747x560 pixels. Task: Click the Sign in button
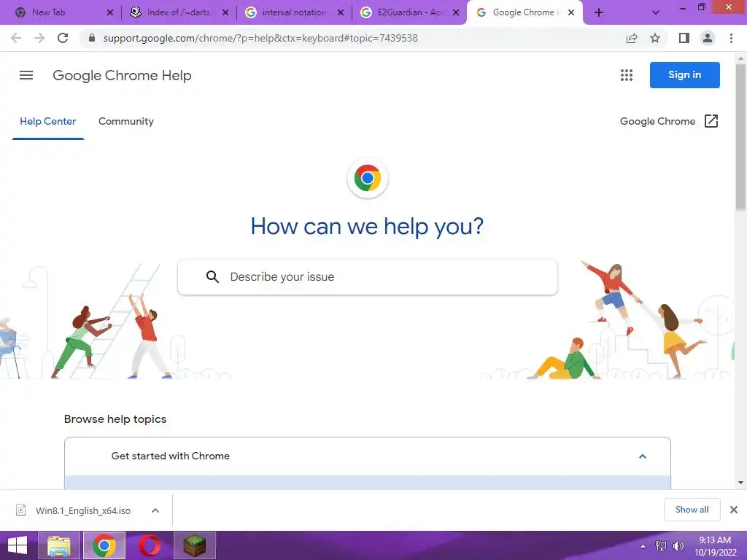pos(684,75)
